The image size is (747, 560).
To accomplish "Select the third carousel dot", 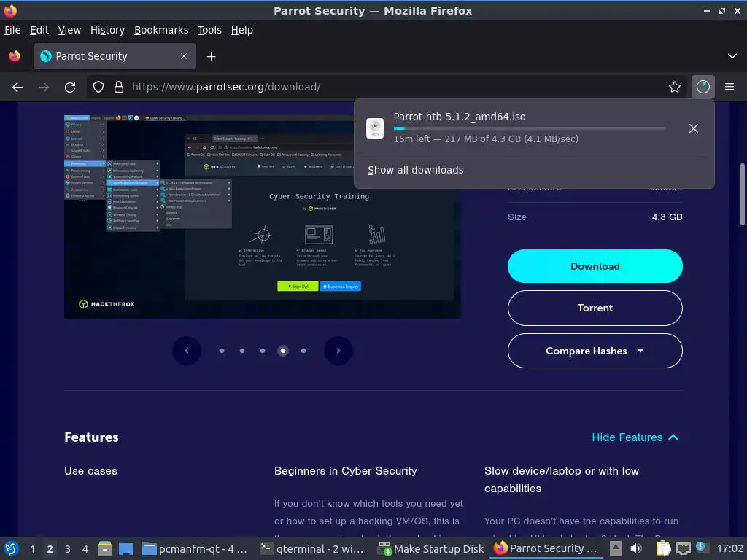I will pos(263,351).
